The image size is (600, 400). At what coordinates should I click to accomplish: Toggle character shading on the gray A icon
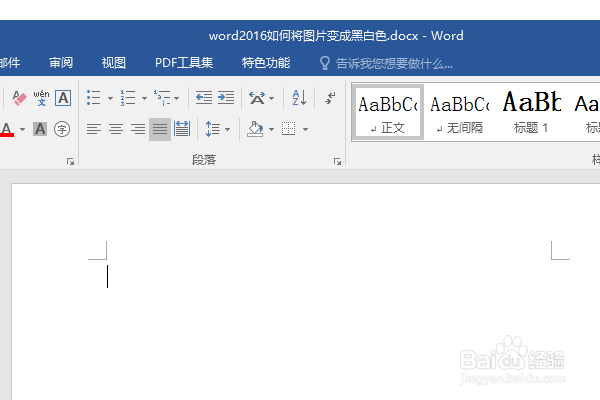(40, 129)
